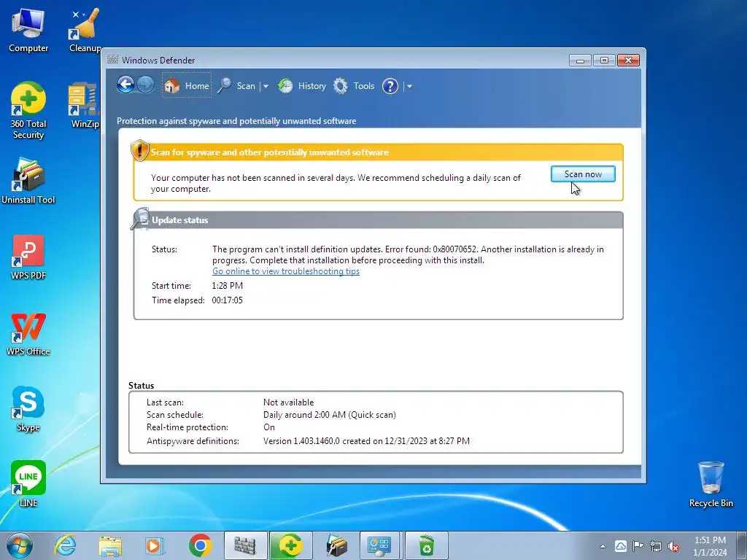Click the Real-time protection value On
747x560 pixels.
click(x=269, y=427)
